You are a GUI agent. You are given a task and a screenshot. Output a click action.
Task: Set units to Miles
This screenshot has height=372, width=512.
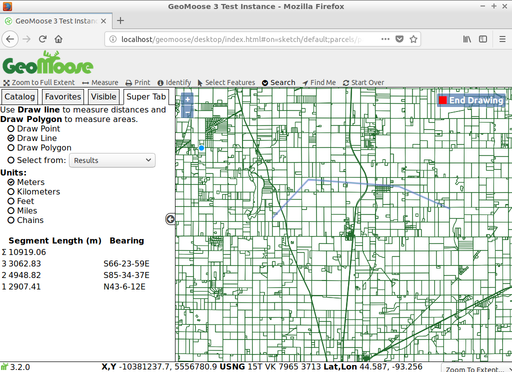11,211
